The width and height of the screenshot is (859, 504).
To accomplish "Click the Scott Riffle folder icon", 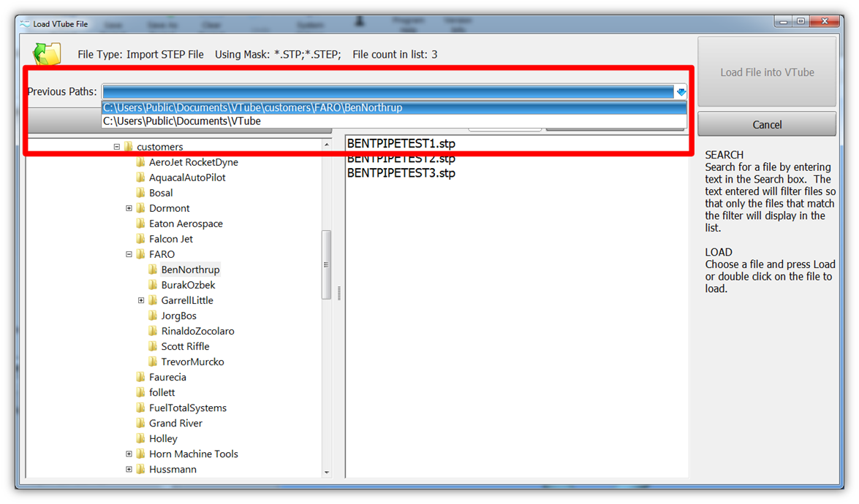I will coord(153,347).
